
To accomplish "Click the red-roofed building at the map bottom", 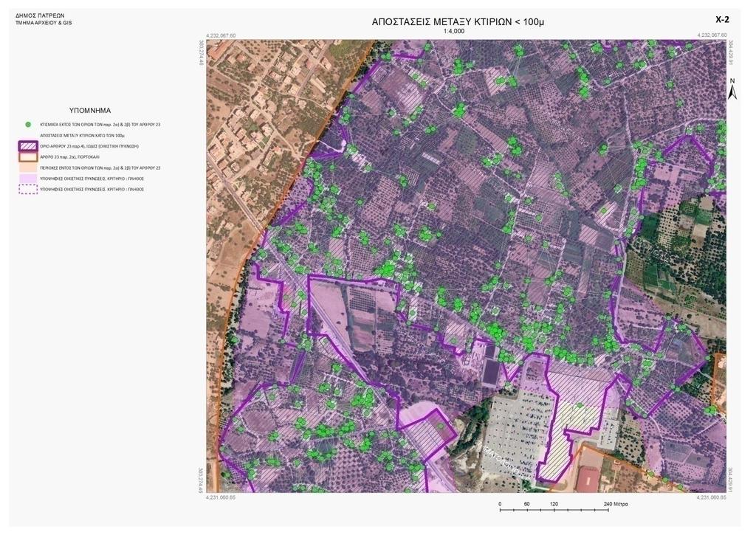I will click(587, 477).
